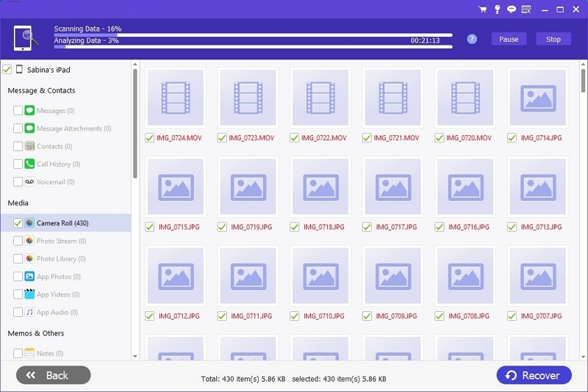Toggle the Camera Roll checkbox
This screenshot has height=392, width=588.
pyautogui.click(x=18, y=223)
